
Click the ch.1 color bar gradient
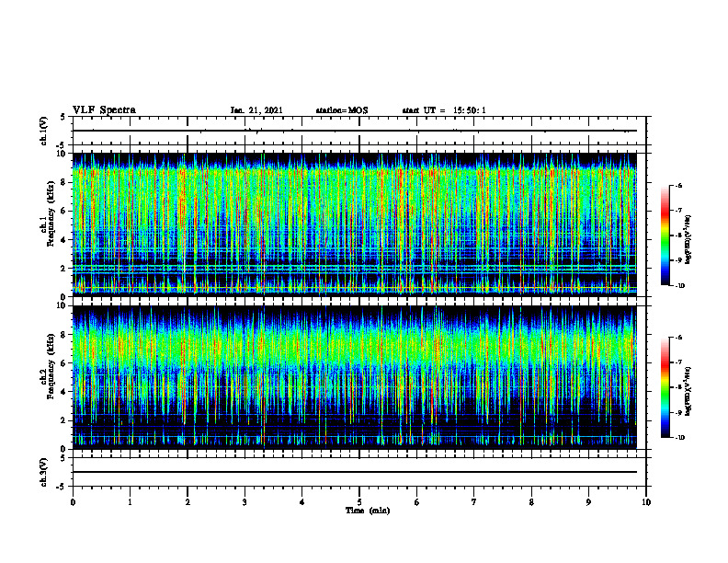pos(665,236)
